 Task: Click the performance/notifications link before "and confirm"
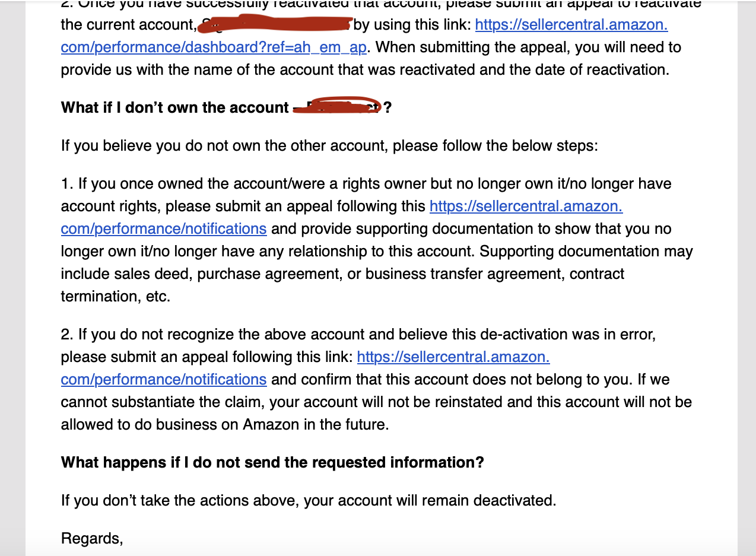point(164,379)
